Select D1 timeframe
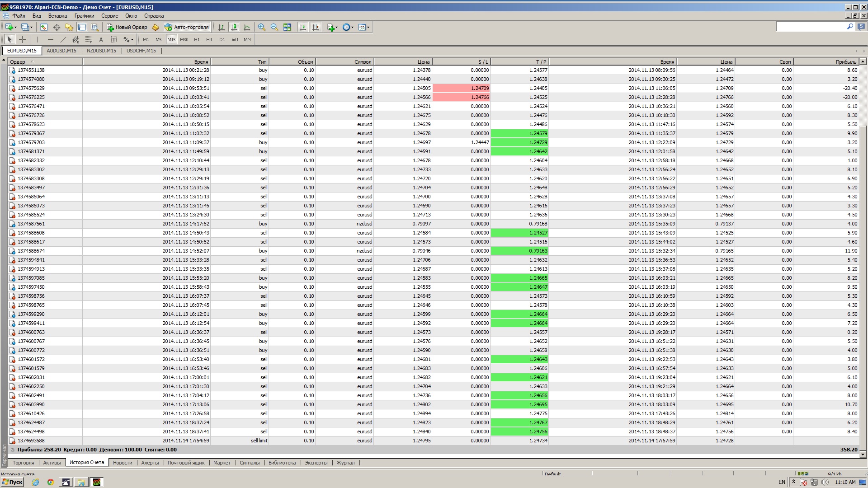The width and height of the screenshot is (868, 488). pos(222,39)
